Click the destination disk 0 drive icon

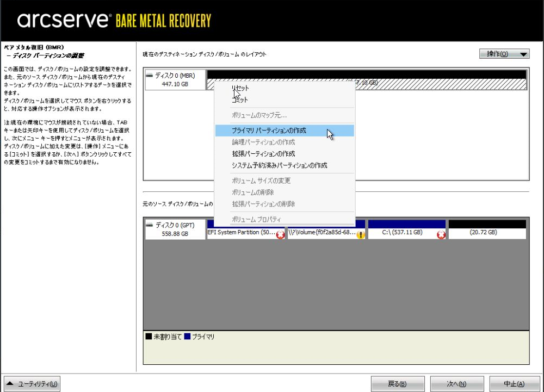[149, 75]
